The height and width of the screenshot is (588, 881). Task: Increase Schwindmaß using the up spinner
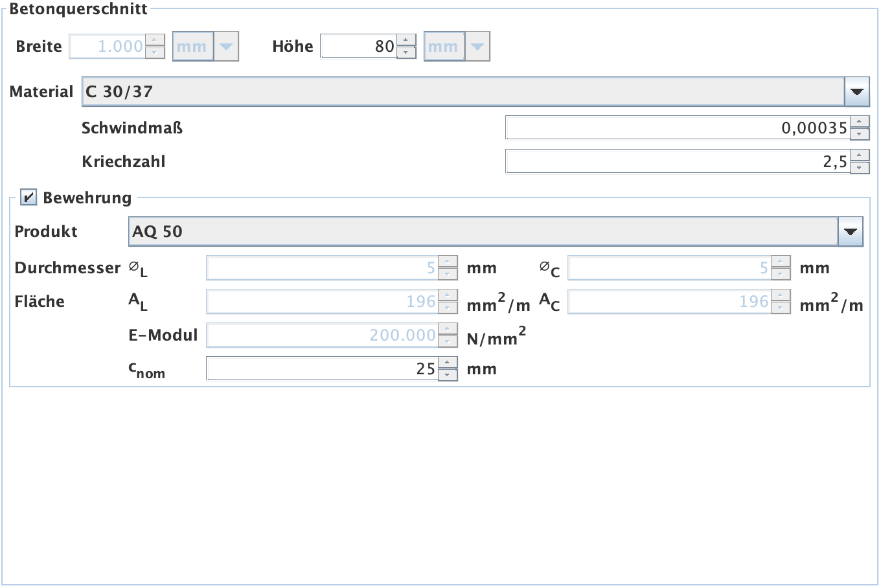[x=860, y=122]
